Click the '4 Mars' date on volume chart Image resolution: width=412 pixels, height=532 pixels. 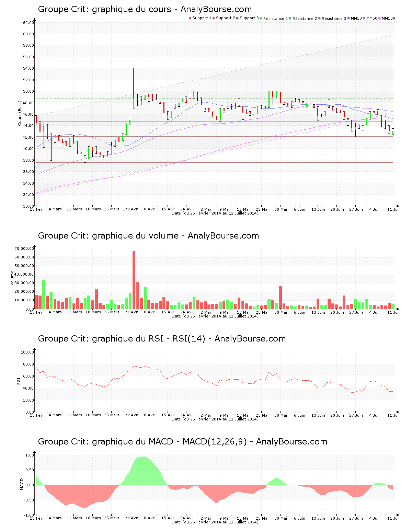55,312
